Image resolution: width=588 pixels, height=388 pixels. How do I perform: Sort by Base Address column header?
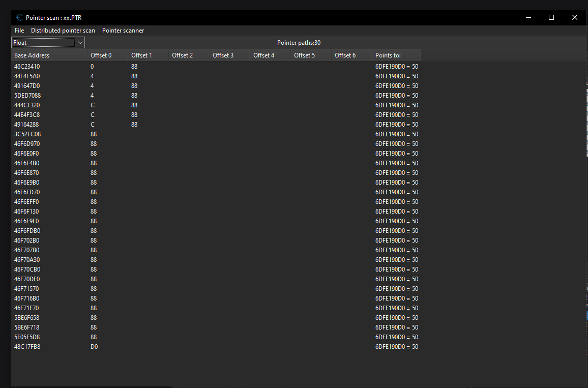coord(49,55)
